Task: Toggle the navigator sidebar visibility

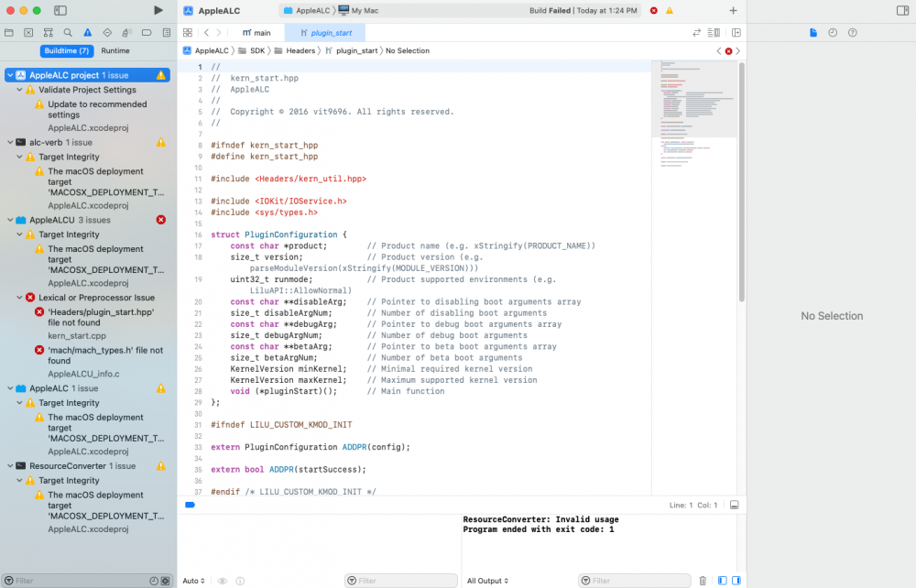Action: coord(60,10)
